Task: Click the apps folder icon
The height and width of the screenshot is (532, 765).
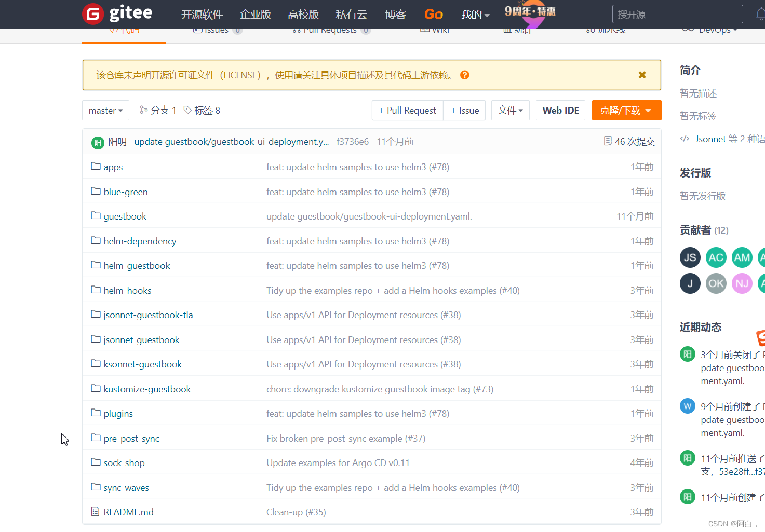Action: (x=96, y=166)
